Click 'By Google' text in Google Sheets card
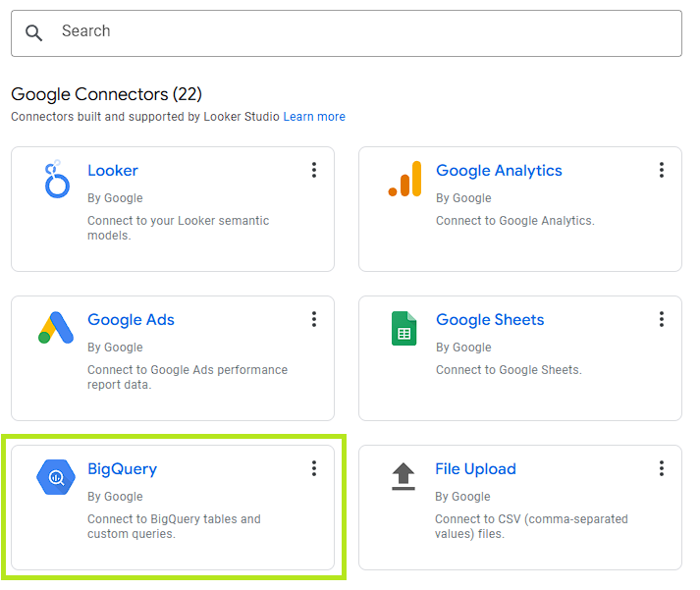The width and height of the screenshot is (700, 590). pyautogui.click(x=463, y=348)
